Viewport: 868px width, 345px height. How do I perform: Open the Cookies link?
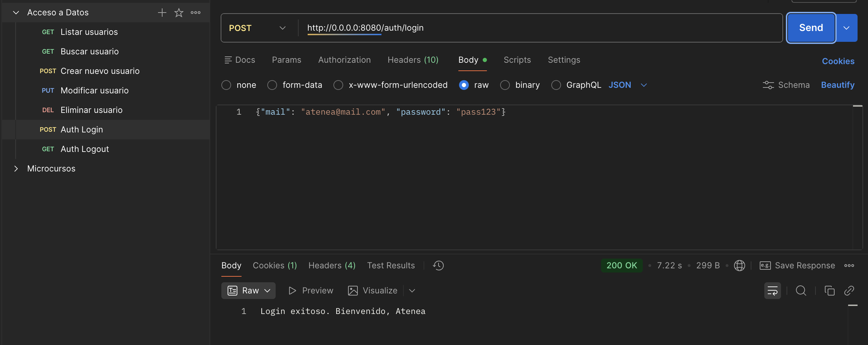[838, 61]
